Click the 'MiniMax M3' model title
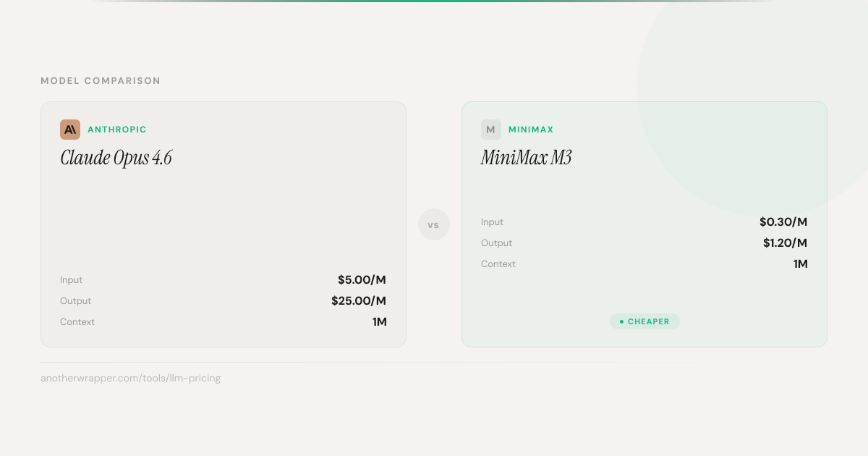The image size is (868, 456). 527,158
